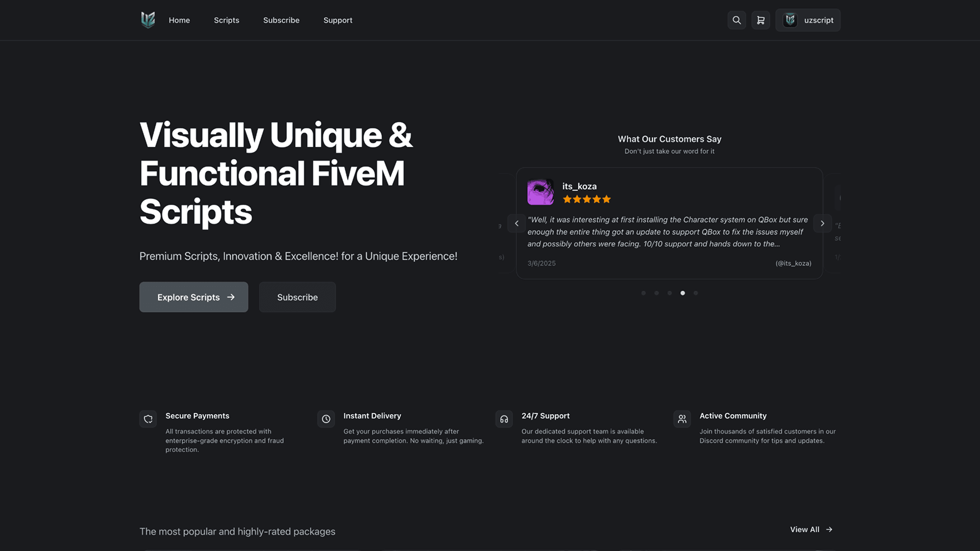Click its_koza's purple avatar image
The image size is (980, 551).
tap(541, 192)
